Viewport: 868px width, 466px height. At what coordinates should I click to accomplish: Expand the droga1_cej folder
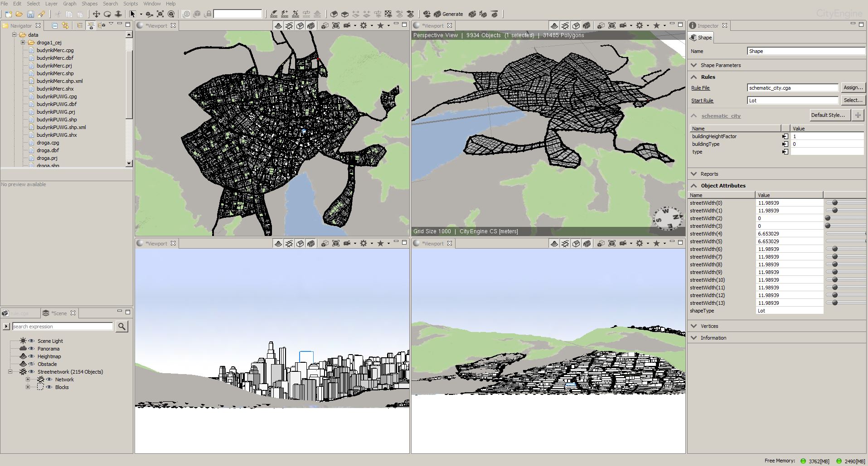tap(23, 43)
